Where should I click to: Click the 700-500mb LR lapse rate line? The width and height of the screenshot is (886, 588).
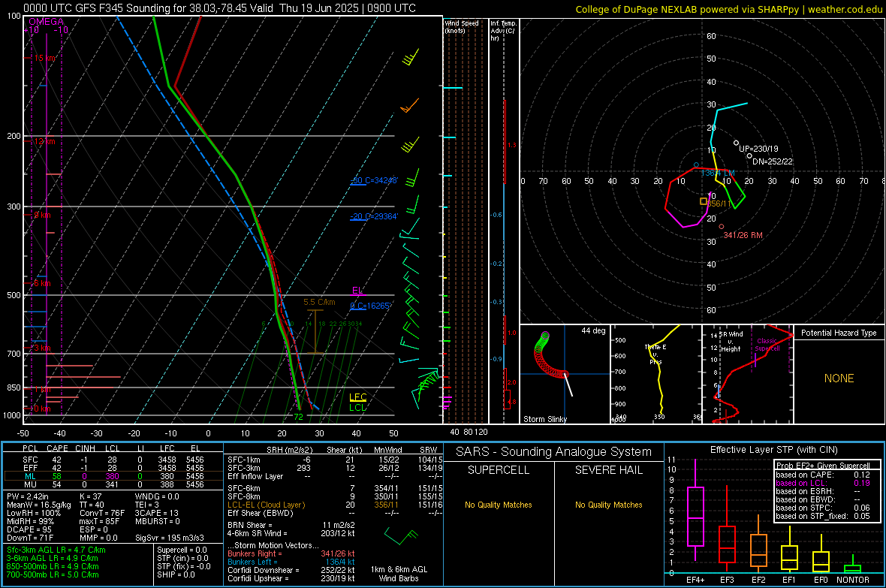(x=53, y=574)
